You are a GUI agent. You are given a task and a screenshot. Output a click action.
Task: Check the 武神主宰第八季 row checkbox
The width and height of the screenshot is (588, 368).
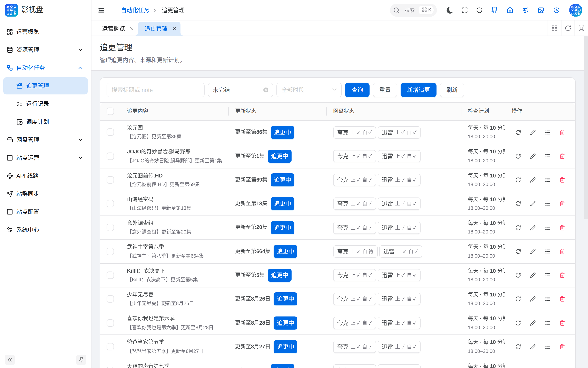point(110,251)
